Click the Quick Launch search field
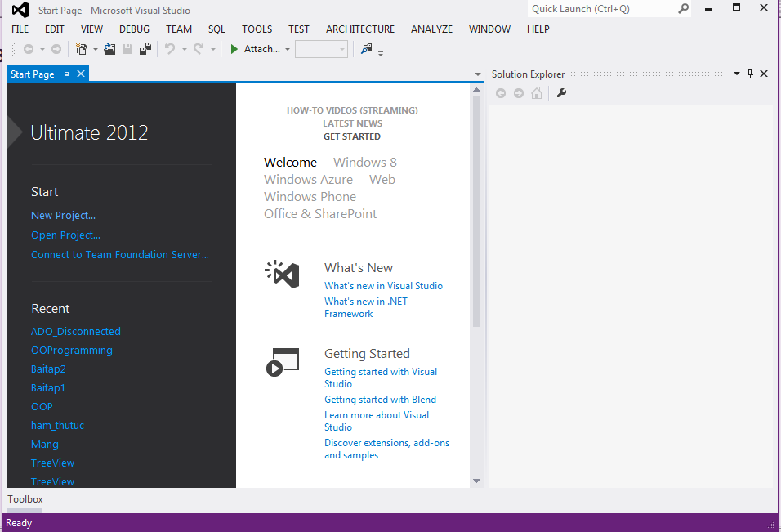The width and height of the screenshot is (781, 532). click(x=603, y=9)
